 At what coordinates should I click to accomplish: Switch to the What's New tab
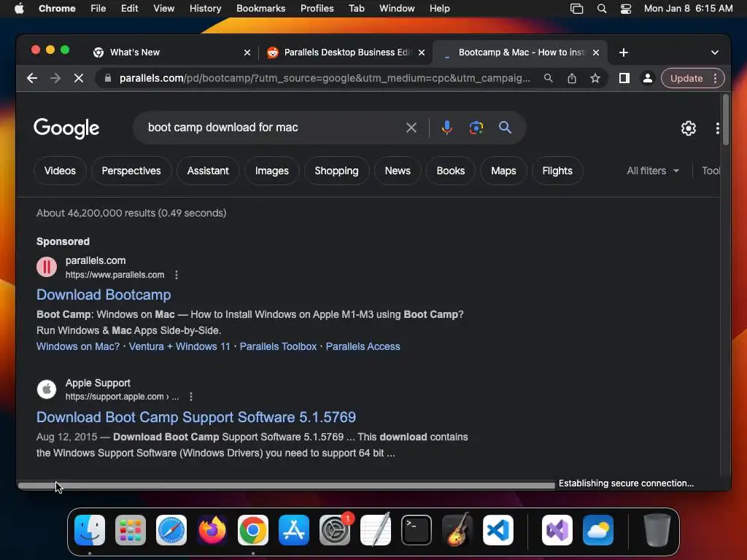pyautogui.click(x=172, y=52)
